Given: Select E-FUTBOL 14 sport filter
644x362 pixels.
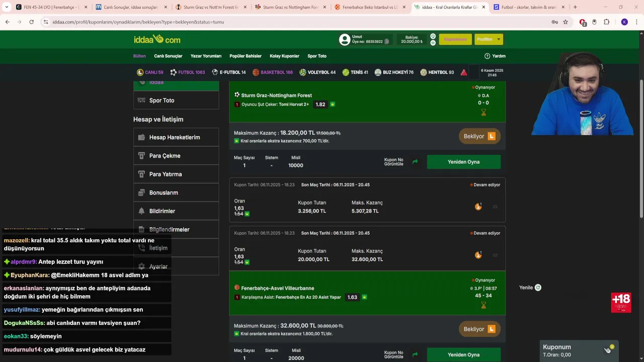Looking at the screenshot, I should 228,72.
